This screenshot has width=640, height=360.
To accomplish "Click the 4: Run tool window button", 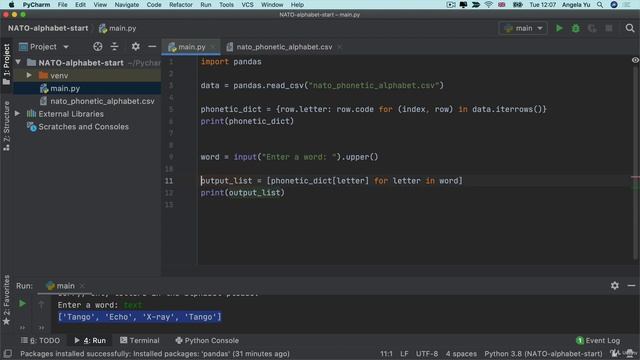I will (90, 340).
